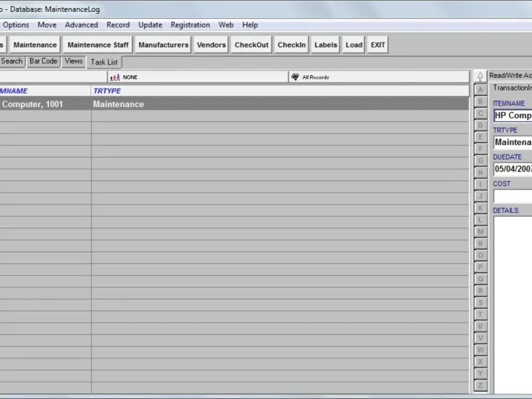Click the Load button
The height and width of the screenshot is (399, 532).
click(354, 45)
